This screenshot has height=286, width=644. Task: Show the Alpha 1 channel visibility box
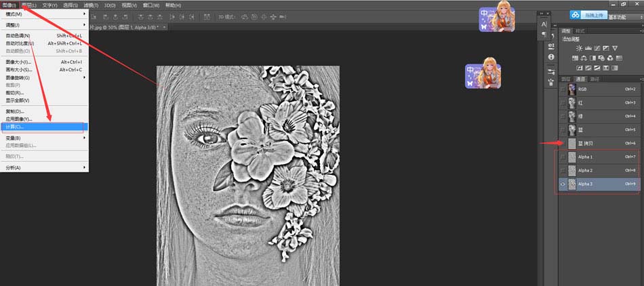(x=563, y=157)
